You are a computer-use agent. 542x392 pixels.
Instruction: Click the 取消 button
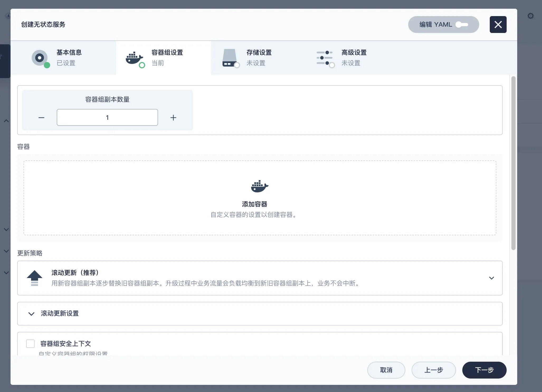[386, 370]
